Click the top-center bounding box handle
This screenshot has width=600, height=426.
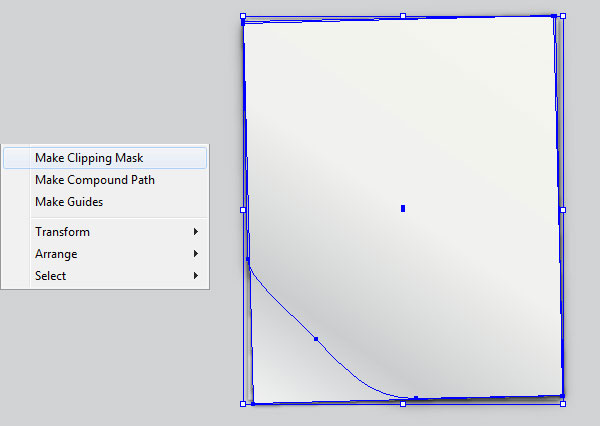tap(403, 16)
